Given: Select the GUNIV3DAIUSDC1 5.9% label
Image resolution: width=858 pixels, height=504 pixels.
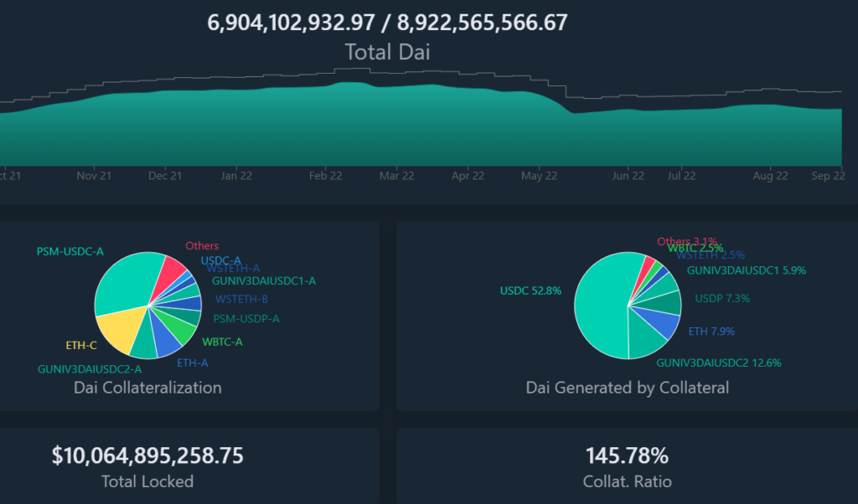Looking at the screenshot, I should (x=746, y=270).
